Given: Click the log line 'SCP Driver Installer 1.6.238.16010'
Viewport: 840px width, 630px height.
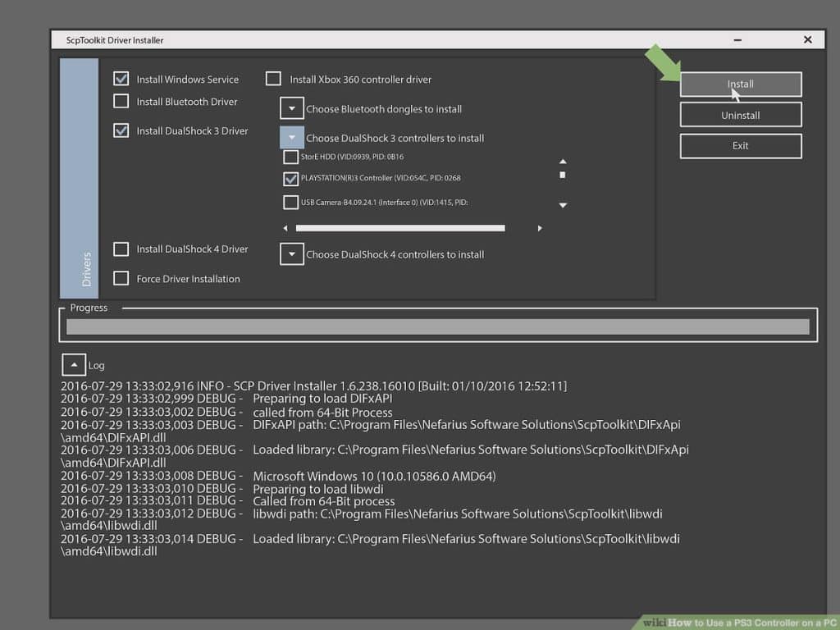Looking at the screenshot, I should 313,386.
